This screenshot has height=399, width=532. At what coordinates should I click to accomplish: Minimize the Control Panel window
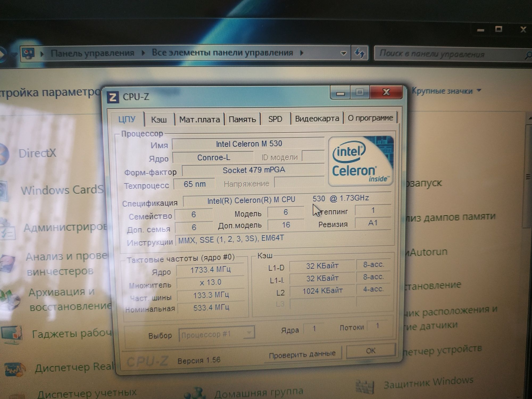(x=480, y=30)
